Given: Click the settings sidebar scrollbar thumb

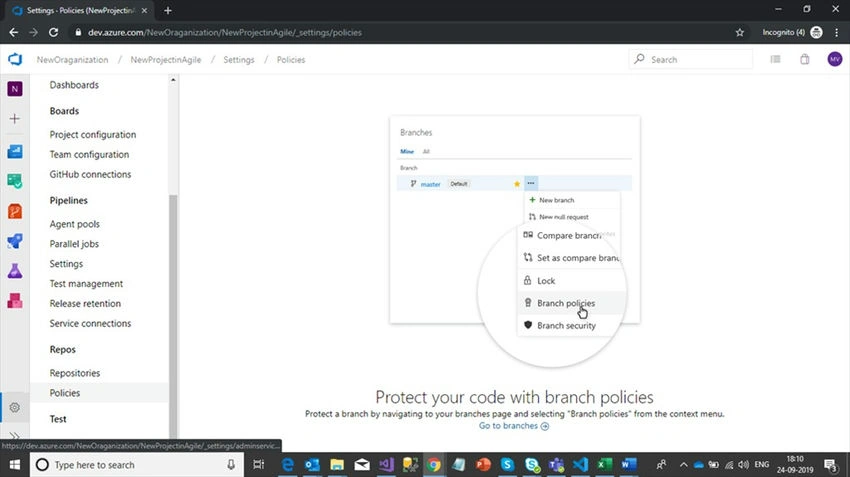Looking at the screenshot, I should (173, 316).
